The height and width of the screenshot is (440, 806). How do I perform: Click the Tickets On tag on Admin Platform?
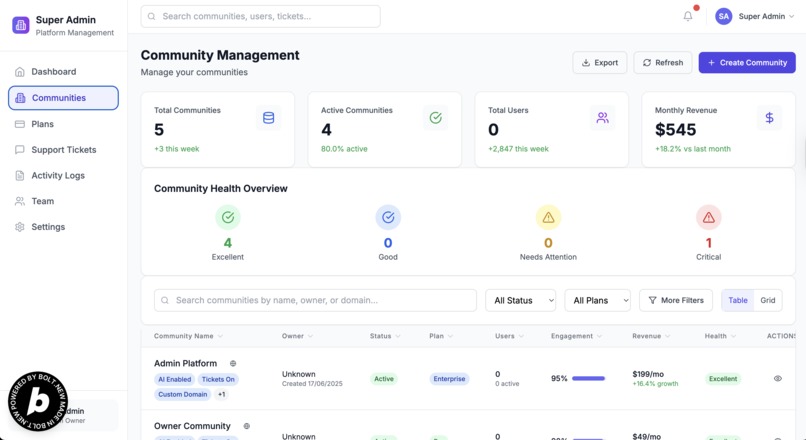(x=218, y=379)
